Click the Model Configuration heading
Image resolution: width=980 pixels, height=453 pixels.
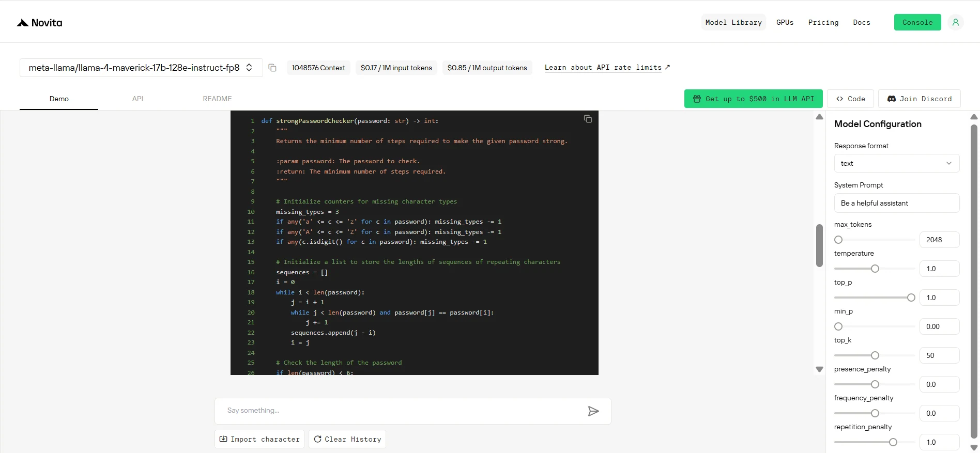(x=878, y=124)
